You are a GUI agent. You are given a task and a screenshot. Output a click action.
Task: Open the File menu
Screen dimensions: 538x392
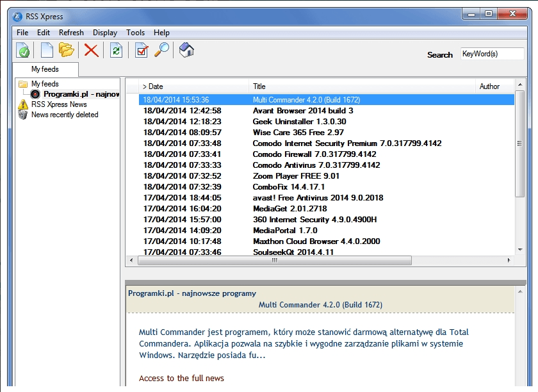(22, 33)
